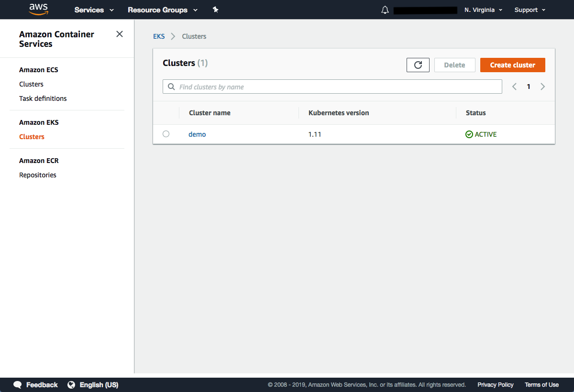Click English (US) language selector
The image size is (574, 392).
(99, 385)
